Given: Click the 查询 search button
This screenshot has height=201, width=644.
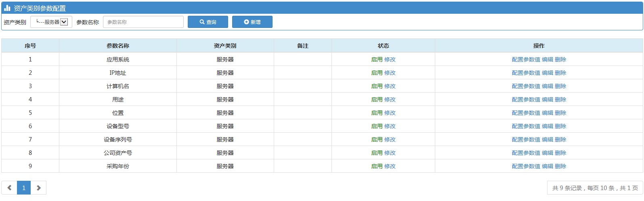Looking at the screenshot, I should [x=208, y=22].
